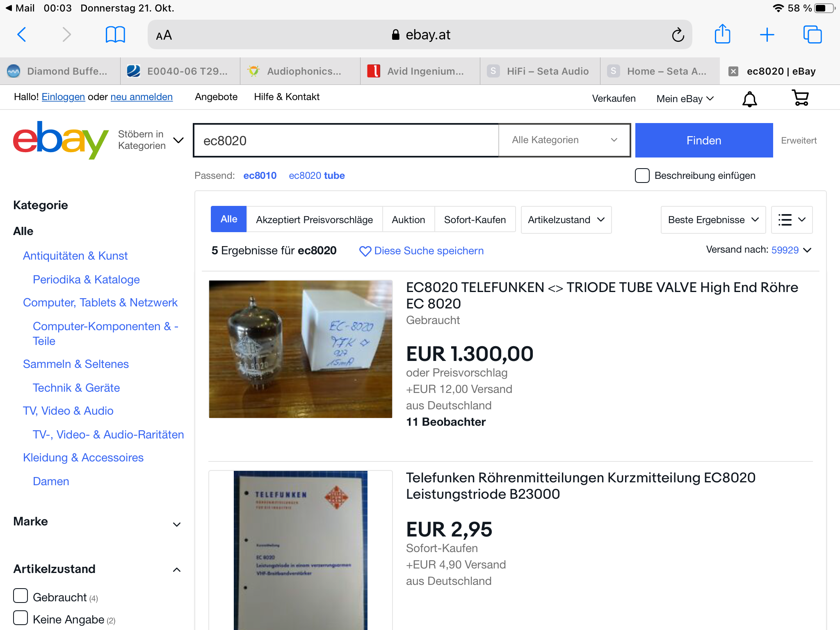The height and width of the screenshot is (630, 840).
Task: Change Versand nach postcode 59929
Action: [x=791, y=250]
